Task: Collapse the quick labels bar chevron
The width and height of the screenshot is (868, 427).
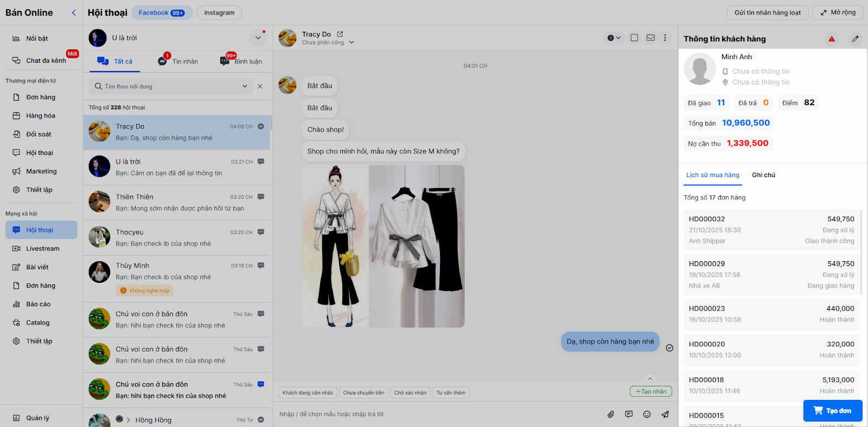Action: click(650, 379)
